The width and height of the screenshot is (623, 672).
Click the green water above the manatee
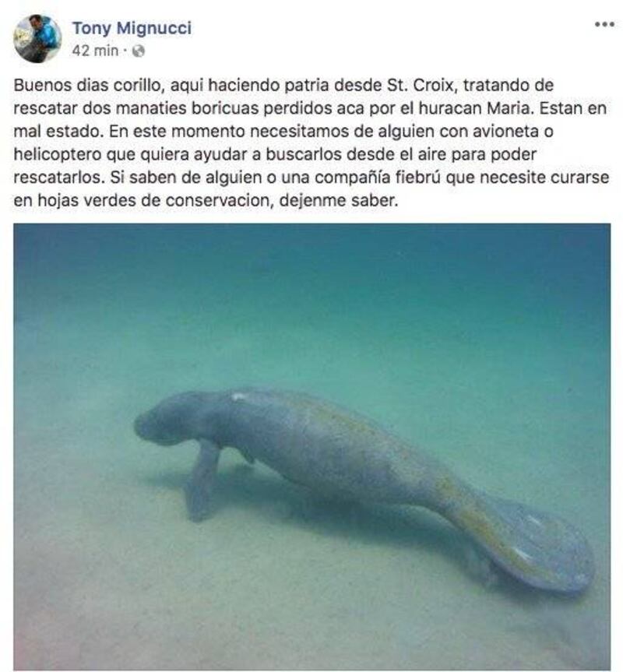312,300
